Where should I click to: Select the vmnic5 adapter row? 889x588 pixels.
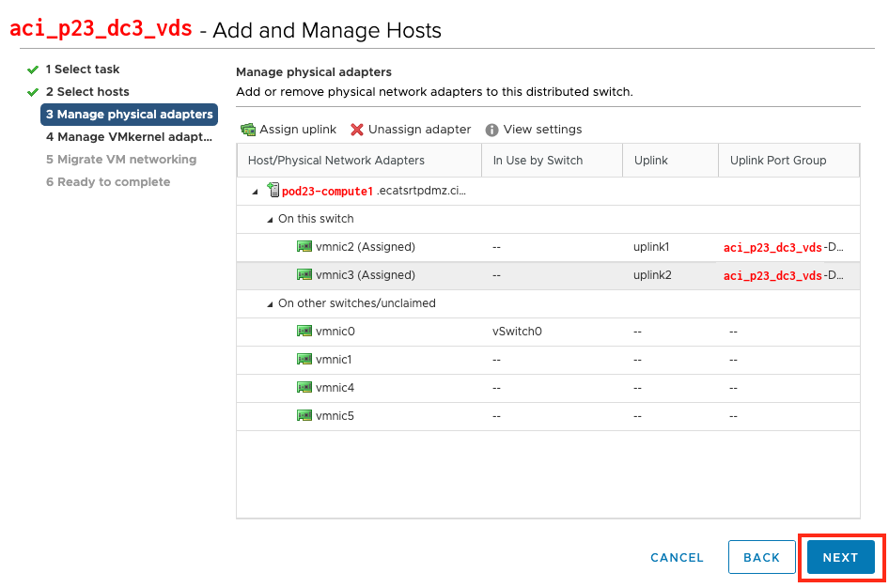pos(548,416)
